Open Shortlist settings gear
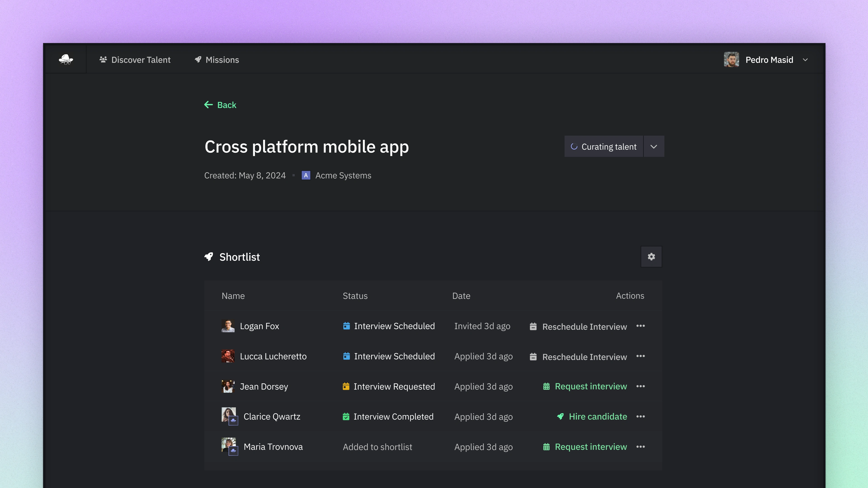 pos(651,257)
